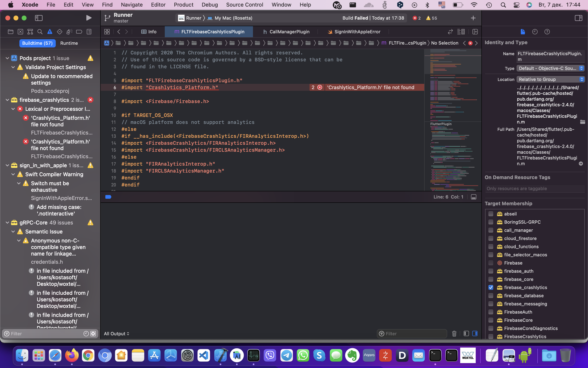Click the code review arrows icon
The width and height of the screenshot is (588, 368).
coord(450,32)
